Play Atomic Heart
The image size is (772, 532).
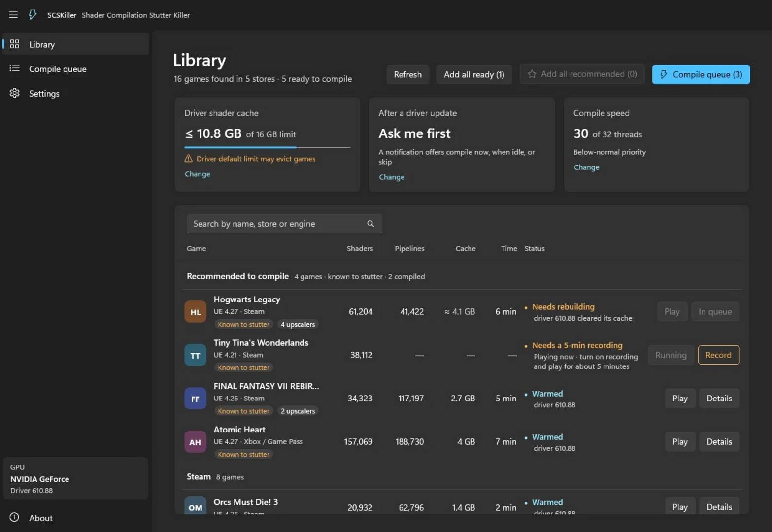click(x=680, y=442)
